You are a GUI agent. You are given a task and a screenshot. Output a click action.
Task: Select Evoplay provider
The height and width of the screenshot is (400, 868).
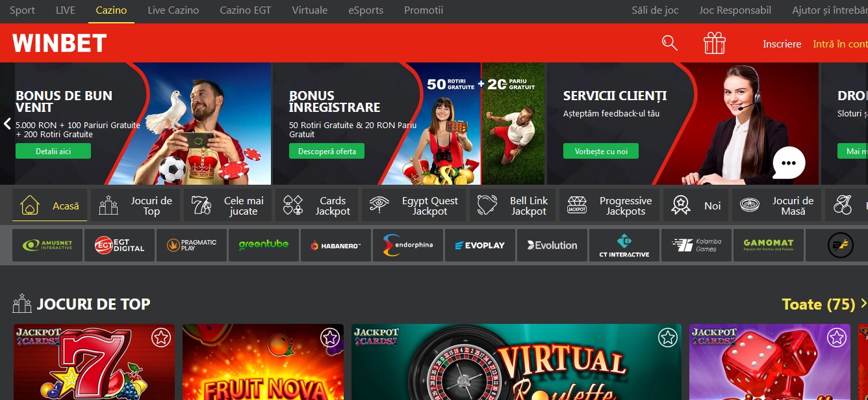480,245
